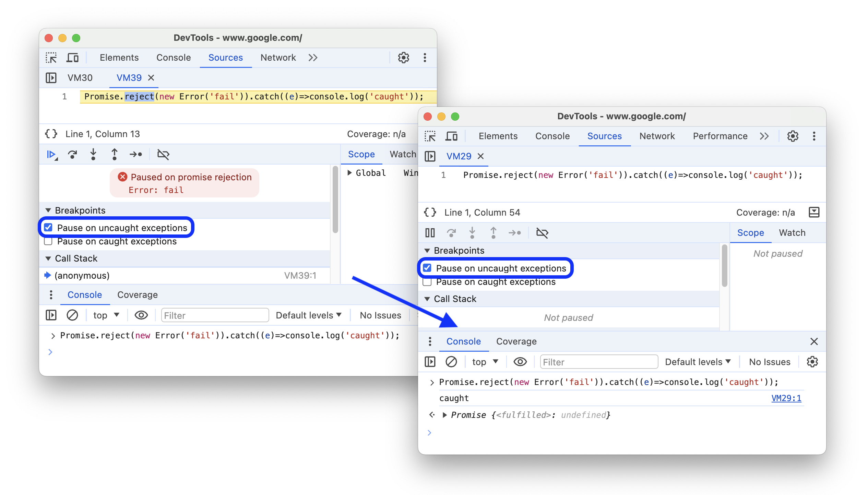Toggle Pause on caught exceptions in right panel
Viewport: 868px width, 495px height.
click(429, 281)
